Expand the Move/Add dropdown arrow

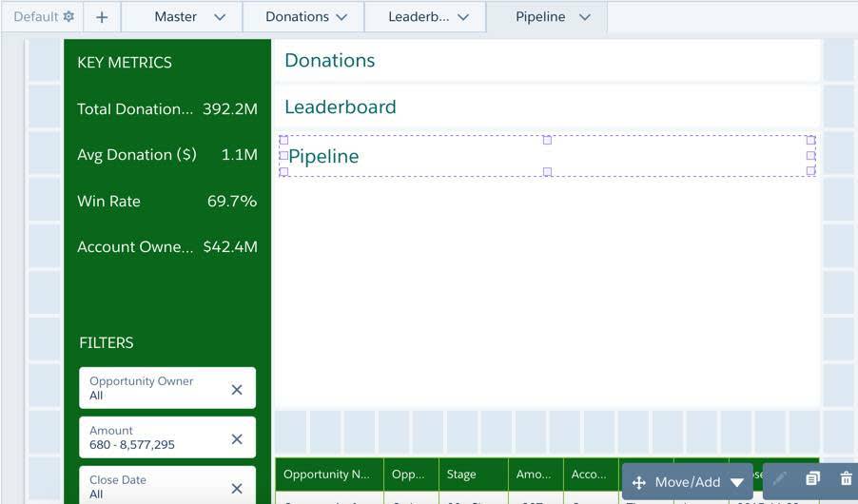(x=737, y=483)
